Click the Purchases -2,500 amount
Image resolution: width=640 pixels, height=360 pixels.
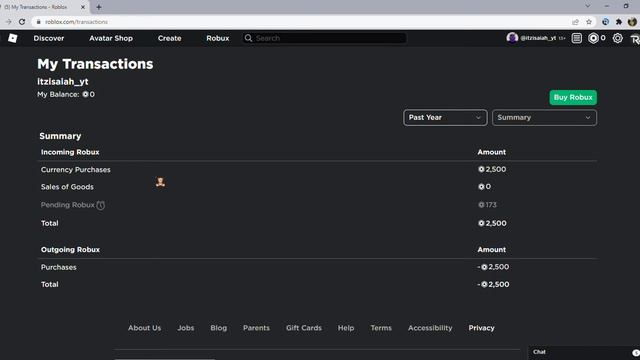click(493, 267)
